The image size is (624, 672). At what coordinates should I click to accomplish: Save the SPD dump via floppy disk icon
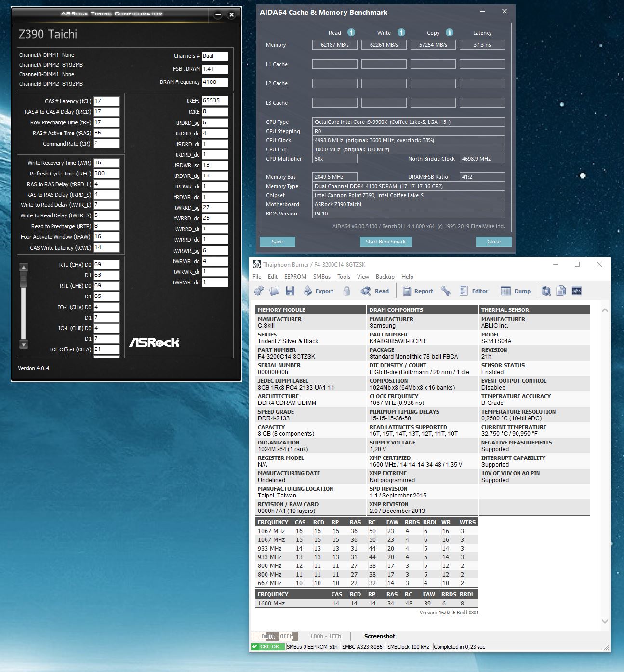[290, 291]
